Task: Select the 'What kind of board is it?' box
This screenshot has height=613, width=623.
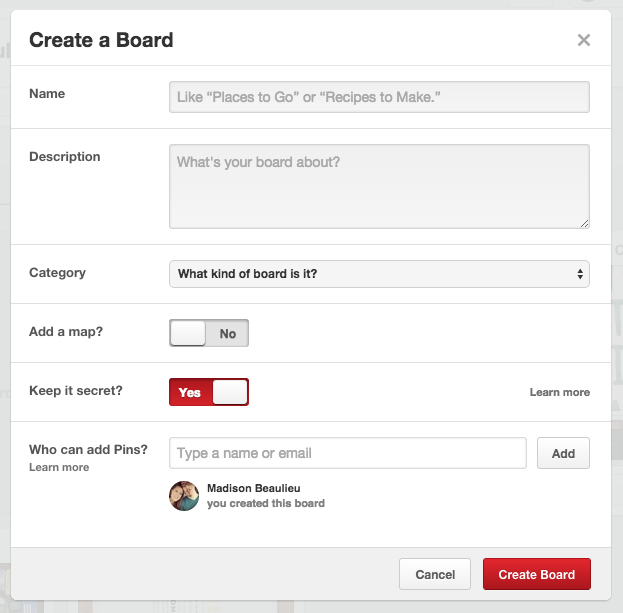Action: point(379,274)
